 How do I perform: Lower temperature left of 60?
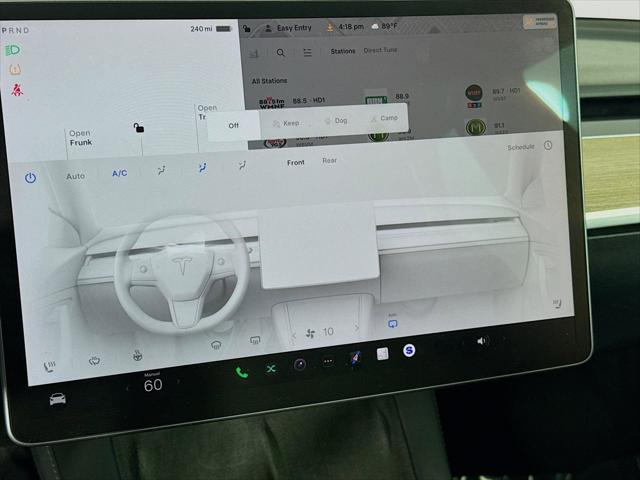pos(127,388)
